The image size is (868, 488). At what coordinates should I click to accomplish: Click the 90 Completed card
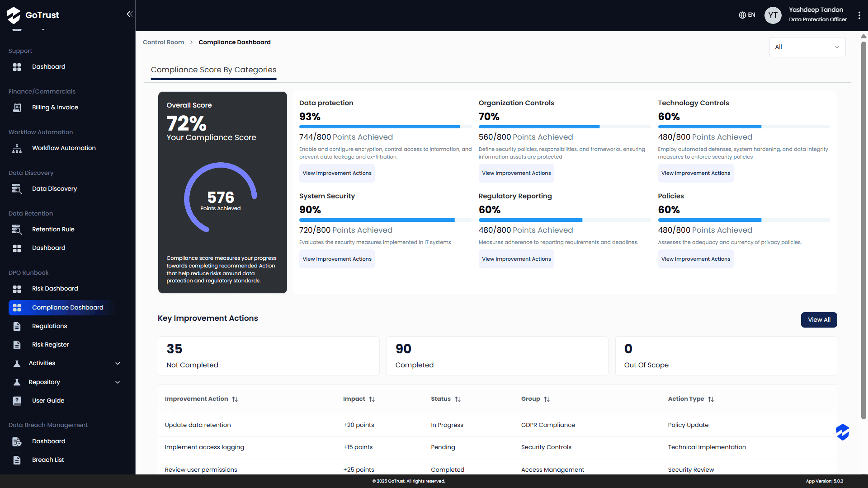(x=497, y=356)
